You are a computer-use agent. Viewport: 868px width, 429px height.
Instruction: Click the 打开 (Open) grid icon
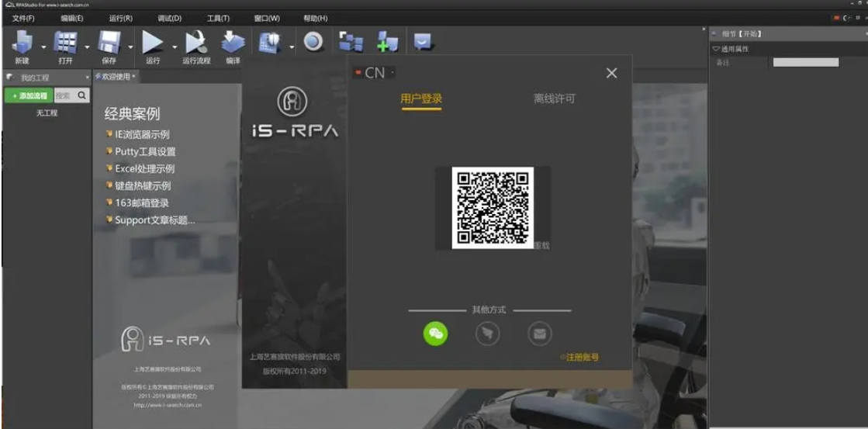pyautogui.click(x=65, y=43)
